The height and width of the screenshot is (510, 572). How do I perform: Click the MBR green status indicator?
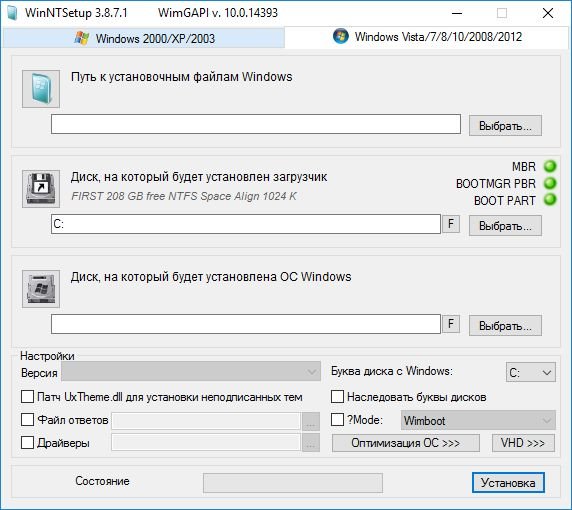tap(550, 166)
